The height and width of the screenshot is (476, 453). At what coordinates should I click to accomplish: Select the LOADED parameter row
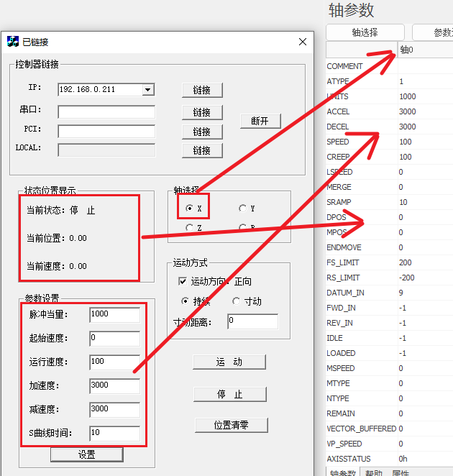(x=390, y=353)
